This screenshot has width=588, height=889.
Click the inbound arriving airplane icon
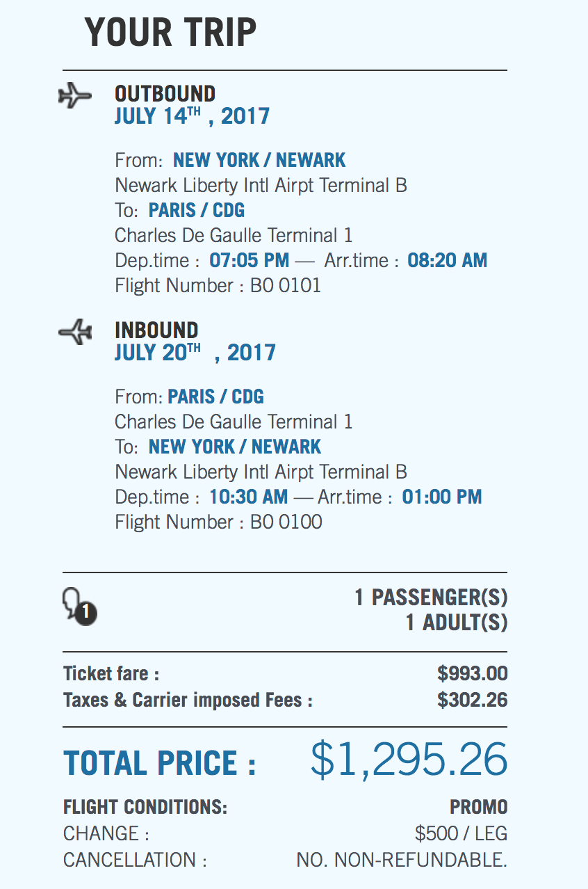pos(75,331)
